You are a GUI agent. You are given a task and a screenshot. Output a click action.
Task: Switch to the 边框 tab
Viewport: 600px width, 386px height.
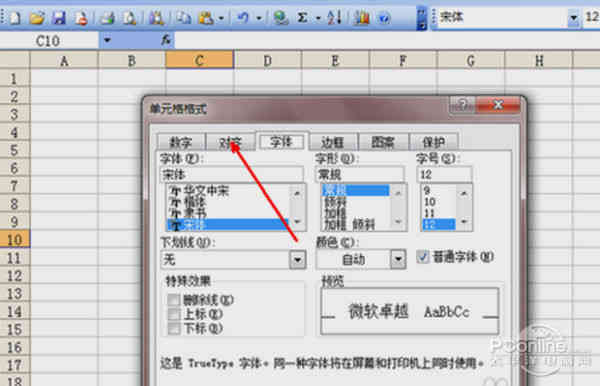[333, 143]
